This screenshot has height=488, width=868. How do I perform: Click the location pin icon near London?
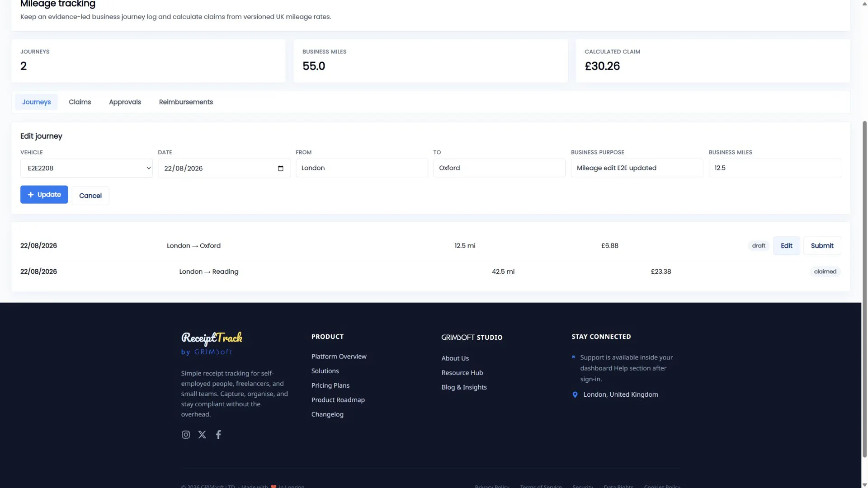click(x=575, y=395)
